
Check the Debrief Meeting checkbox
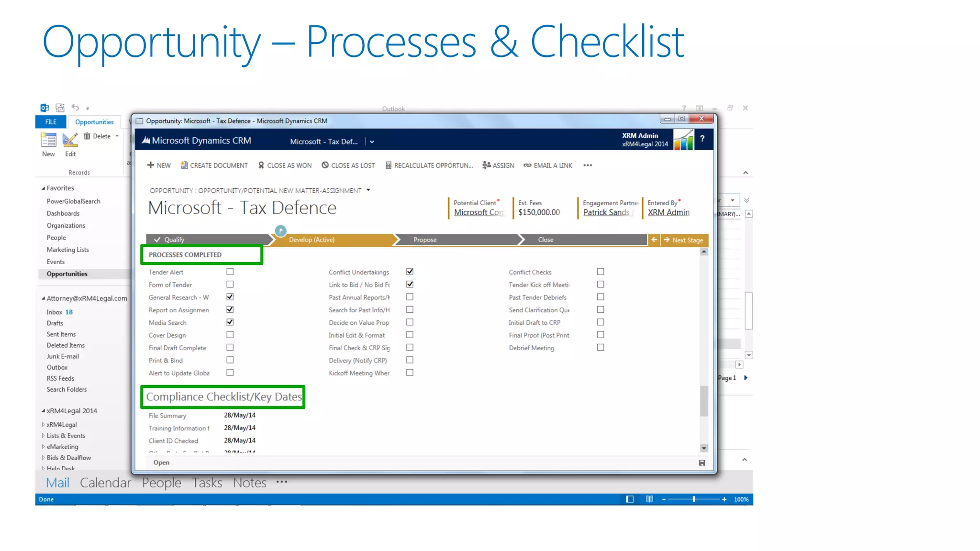pos(601,347)
